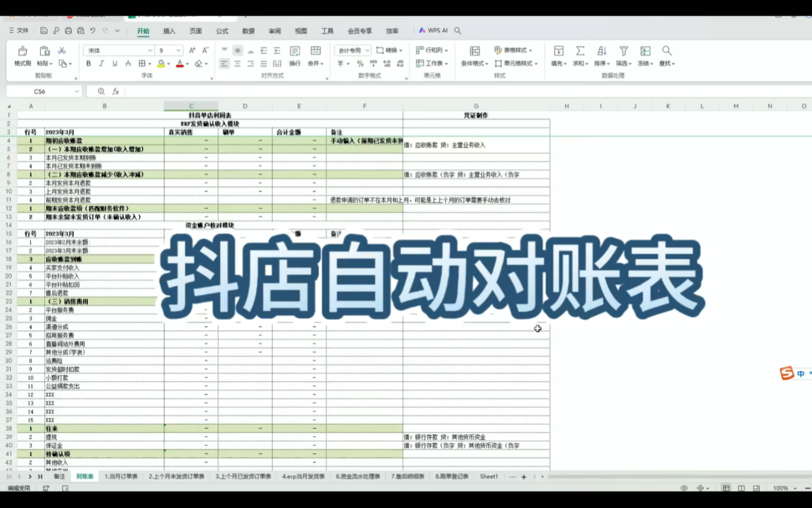This screenshot has width=812, height=508.
Task: Click the Filter (筛选) funnel icon
Action: (624, 51)
